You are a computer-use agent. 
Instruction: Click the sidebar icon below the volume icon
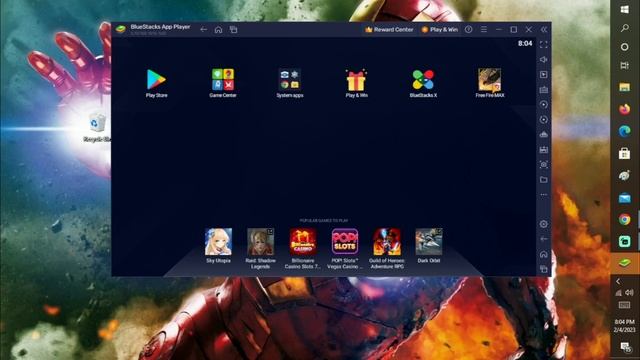point(544,75)
